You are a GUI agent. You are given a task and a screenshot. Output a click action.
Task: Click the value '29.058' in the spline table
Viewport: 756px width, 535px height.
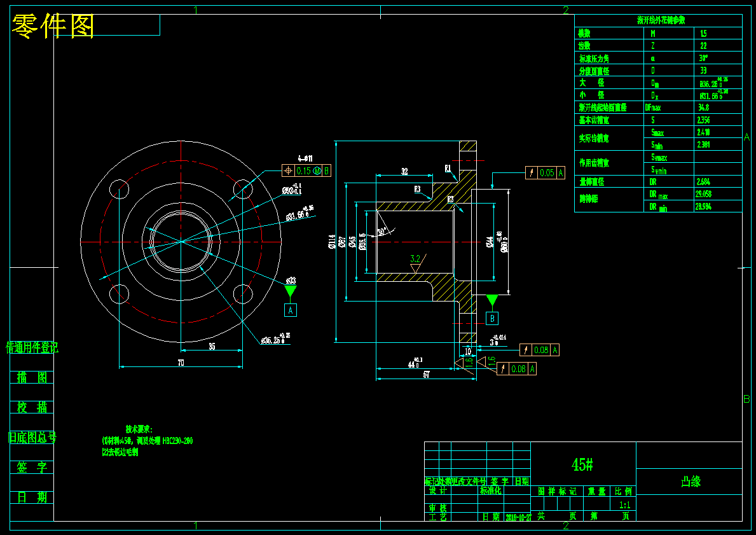coord(704,194)
